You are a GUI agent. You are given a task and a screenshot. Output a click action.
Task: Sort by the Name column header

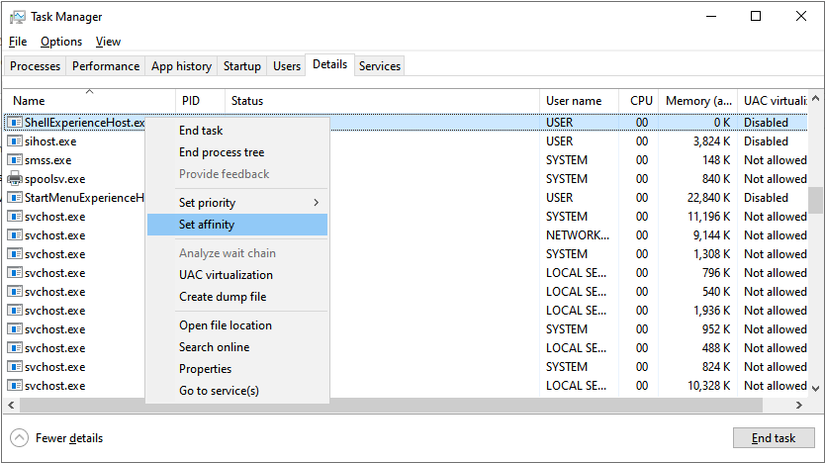pyautogui.click(x=89, y=100)
